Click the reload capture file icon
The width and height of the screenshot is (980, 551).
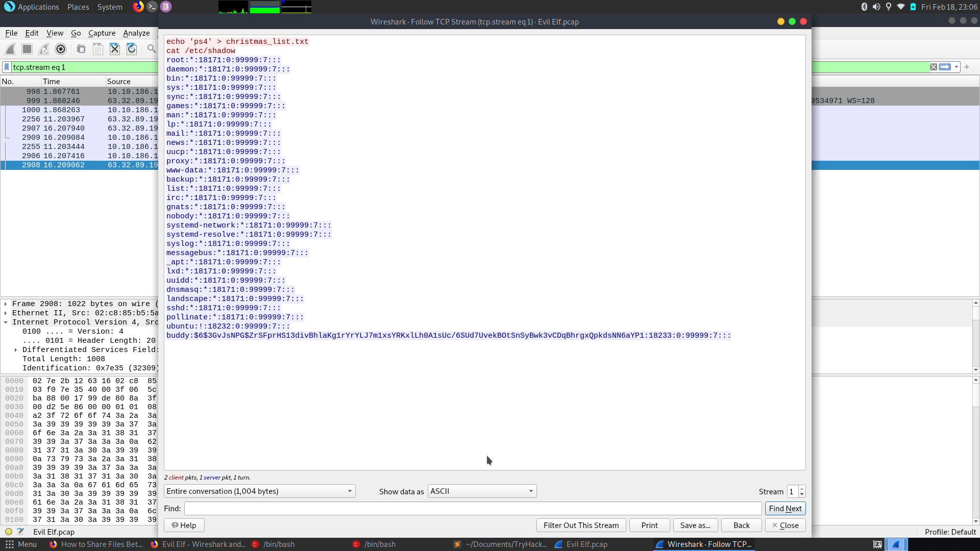coord(132,49)
